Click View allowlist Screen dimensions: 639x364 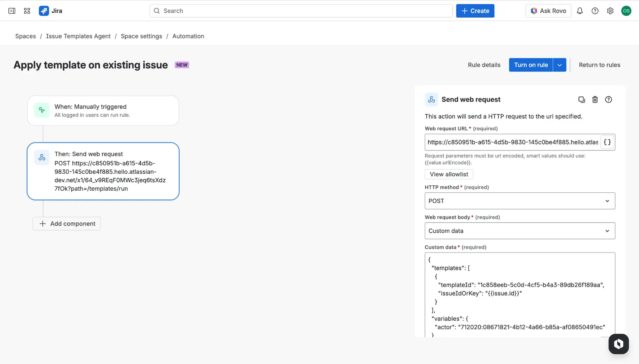coord(448,174)
